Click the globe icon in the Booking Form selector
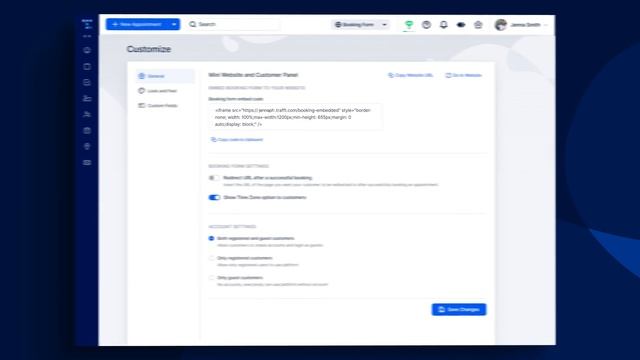Image resolution: width=640 pixels, height=360 pixels. [338, 24]
